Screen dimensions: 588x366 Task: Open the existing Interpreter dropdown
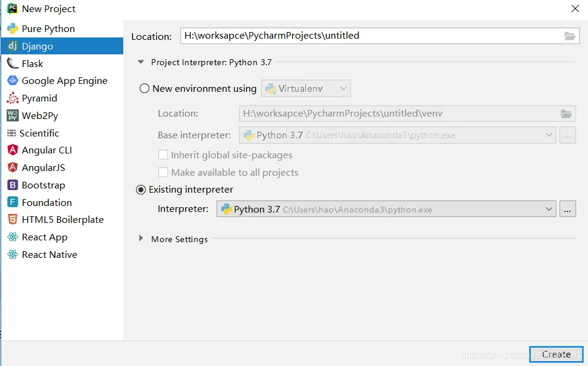[x=386, y=209]
